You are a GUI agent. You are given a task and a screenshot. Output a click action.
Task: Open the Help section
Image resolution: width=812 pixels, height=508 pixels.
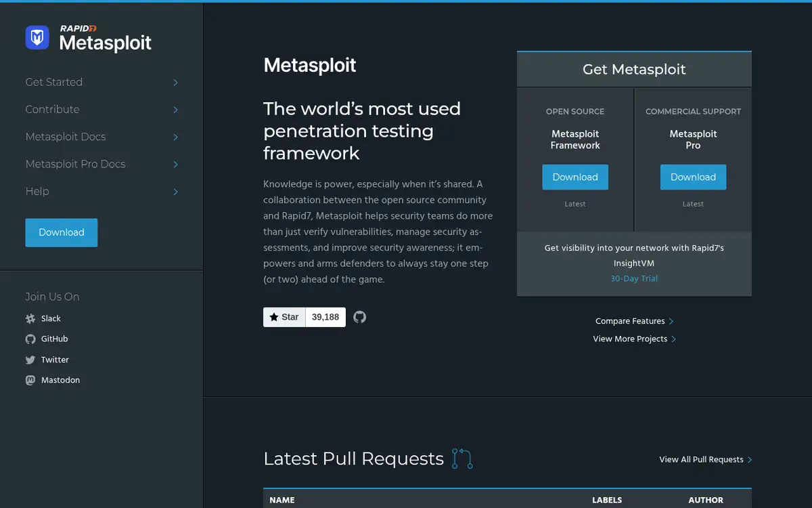[37, 191]
